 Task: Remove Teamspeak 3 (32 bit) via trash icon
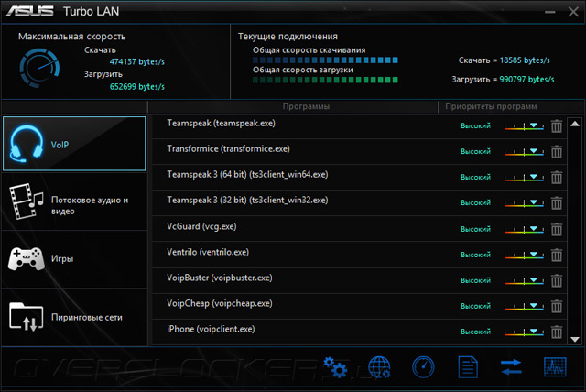[x=557, y=203]
